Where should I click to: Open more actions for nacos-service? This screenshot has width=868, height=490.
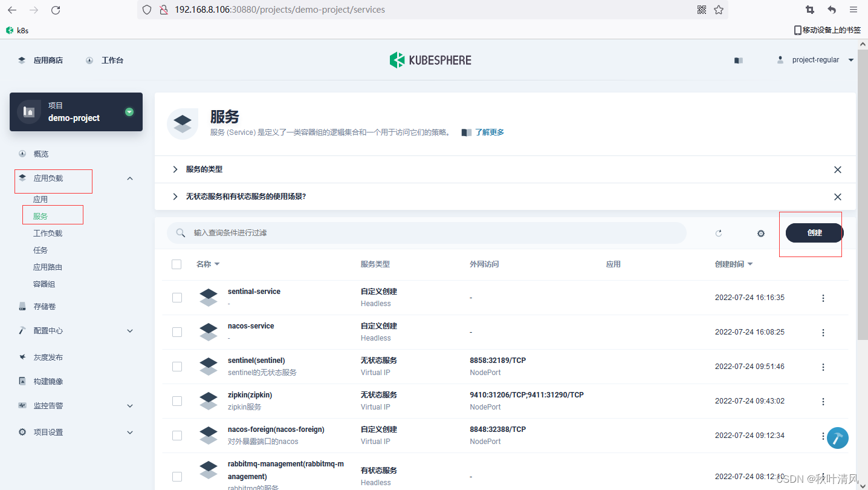[x=823, y=333]
